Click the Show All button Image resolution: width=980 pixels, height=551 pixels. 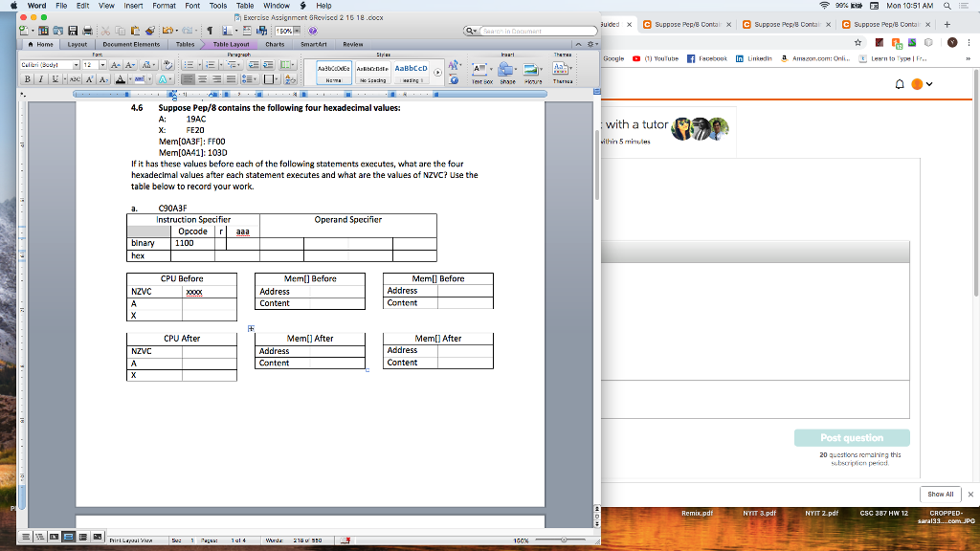pyautogui.click(x=940, y=494)
